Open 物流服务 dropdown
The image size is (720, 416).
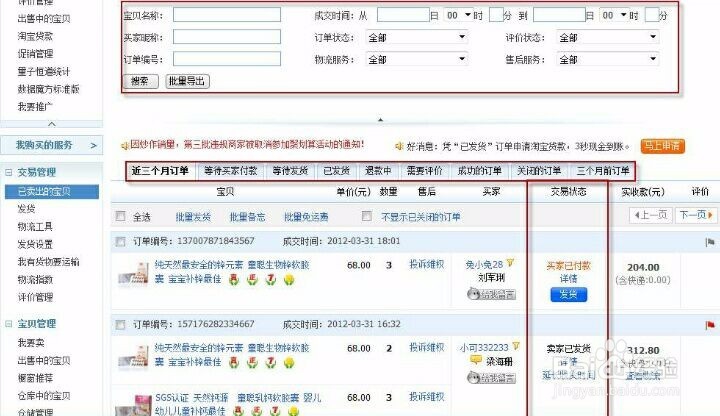click(416, 59)
